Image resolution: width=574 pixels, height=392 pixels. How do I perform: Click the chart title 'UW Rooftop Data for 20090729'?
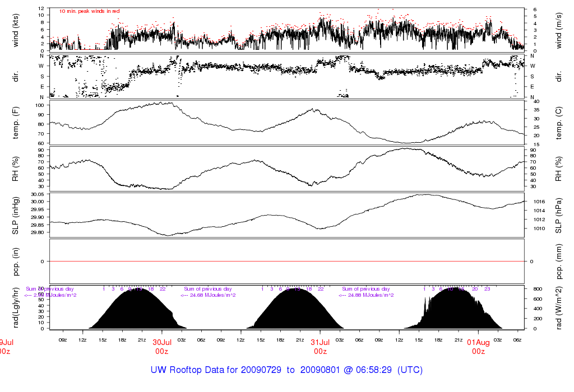click(x=216, y=370)
